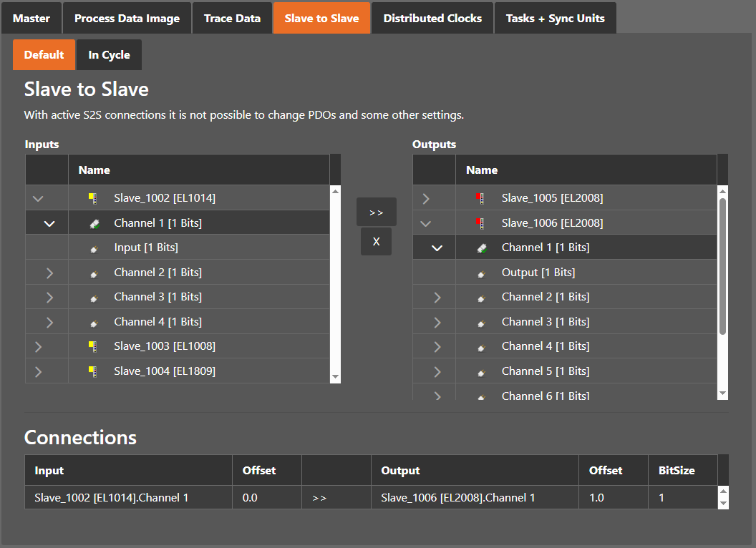Image resolution: width=756 pixels, height=548 pixels.
Task: Expand the Slave_1005 [EL2008] output node
Action: click(426, 198)
